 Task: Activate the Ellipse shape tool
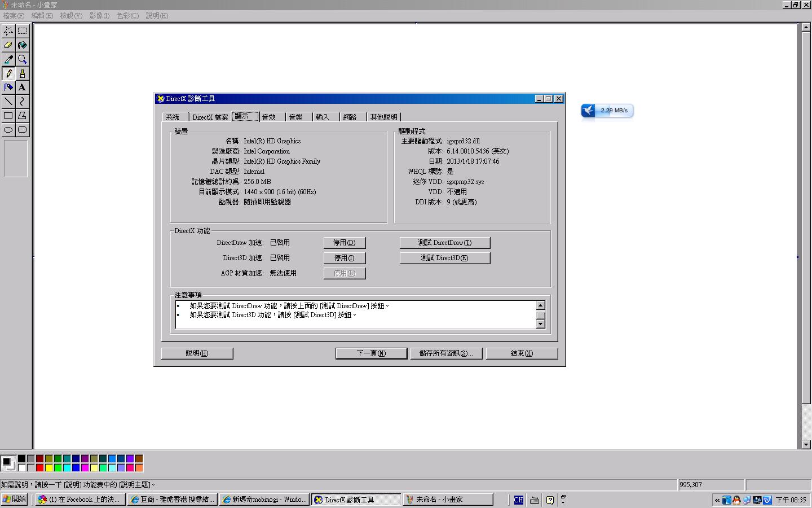point(8,130)
